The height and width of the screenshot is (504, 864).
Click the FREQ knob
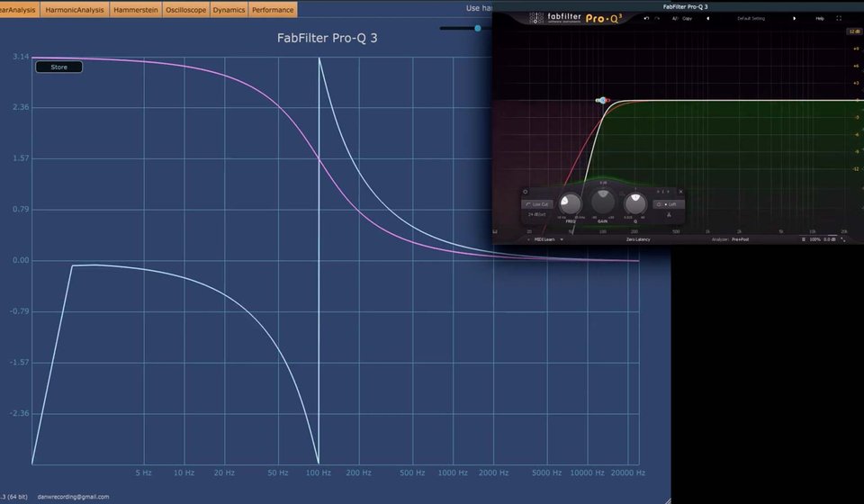(571, 203)
